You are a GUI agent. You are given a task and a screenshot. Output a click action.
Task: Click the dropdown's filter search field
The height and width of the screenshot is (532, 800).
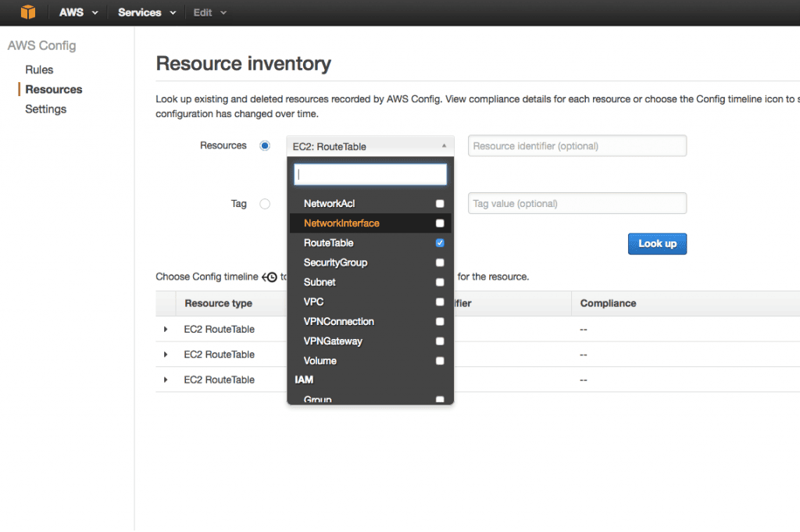370,173
